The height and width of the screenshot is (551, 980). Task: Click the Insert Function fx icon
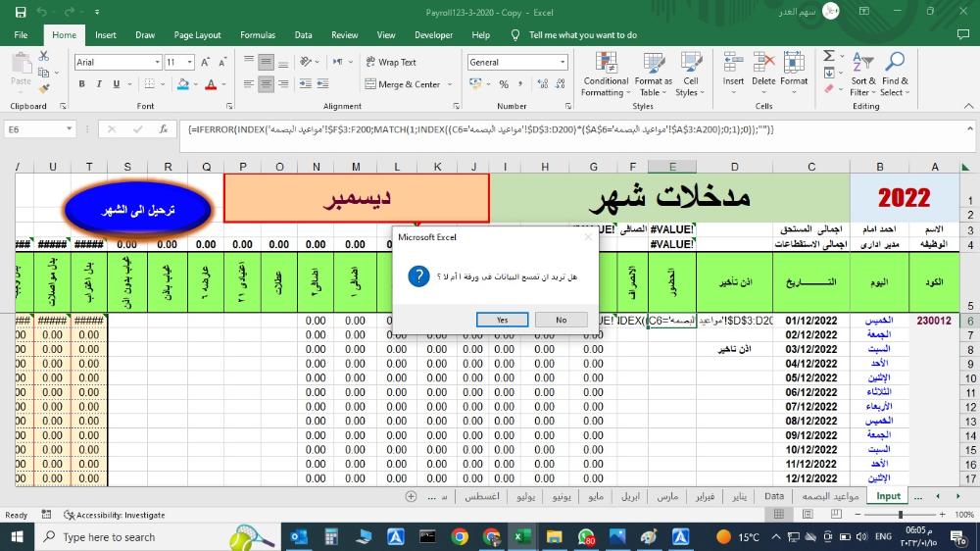(163, 129)
